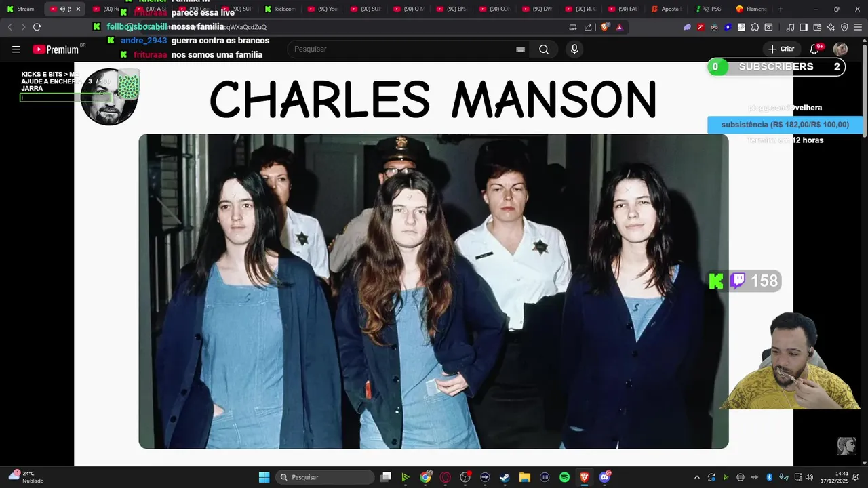Viewport: 868px width, 488px height.
Task: Click the Kick and Twitch viewer count badge
Action: click(745, 281)
